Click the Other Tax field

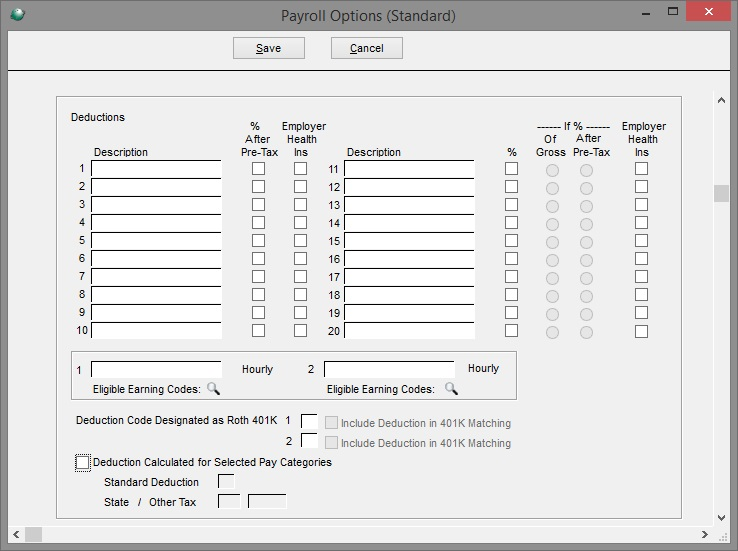click(x=267, y=501)
